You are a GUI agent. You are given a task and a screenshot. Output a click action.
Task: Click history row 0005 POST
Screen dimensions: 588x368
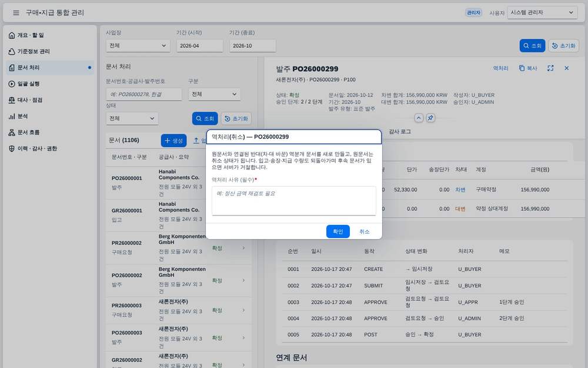425,334
